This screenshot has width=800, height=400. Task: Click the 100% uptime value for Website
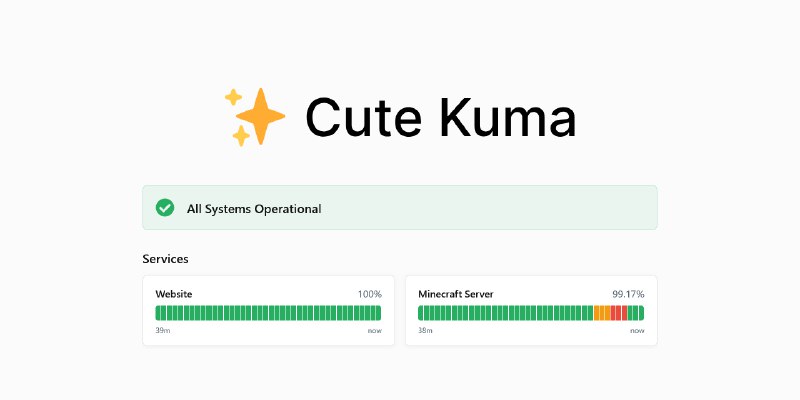[x=369, y=294]
